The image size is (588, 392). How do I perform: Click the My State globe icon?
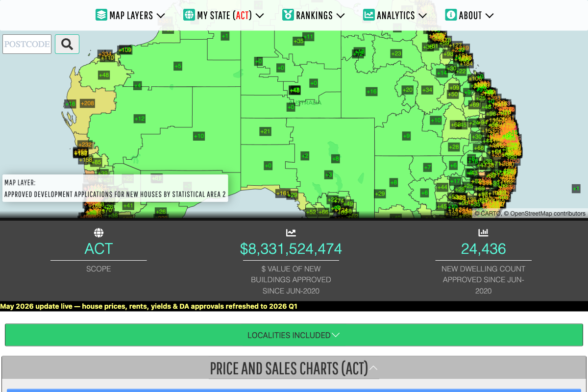189,15
